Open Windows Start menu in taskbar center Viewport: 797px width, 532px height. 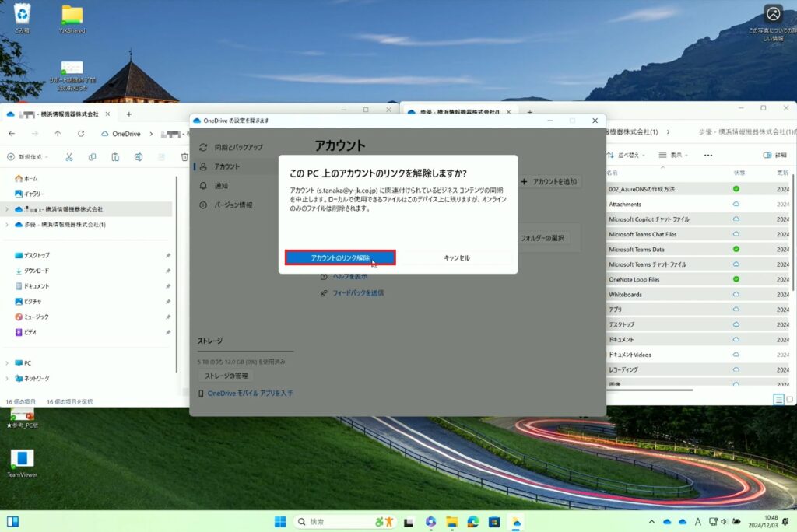(x=280, y=522)
